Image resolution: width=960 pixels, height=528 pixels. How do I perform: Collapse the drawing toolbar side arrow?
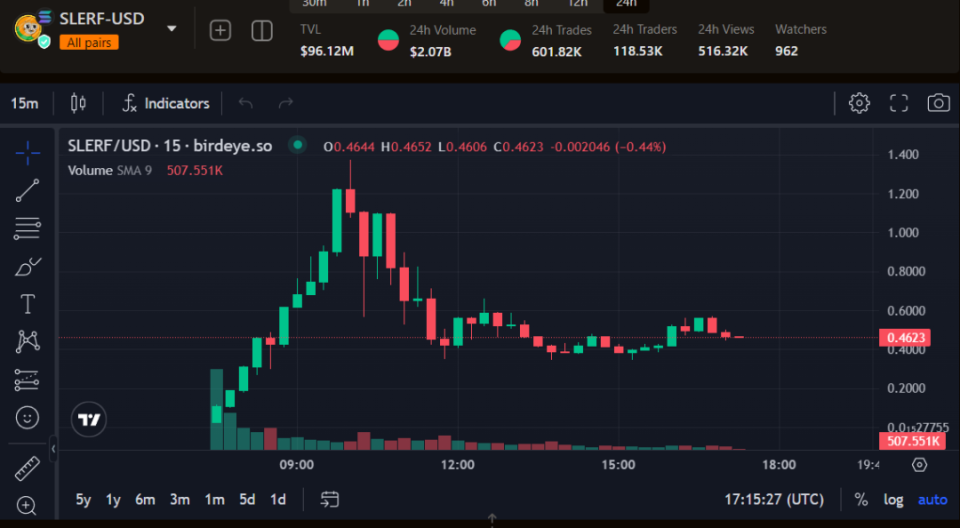(x=53, y=448)
